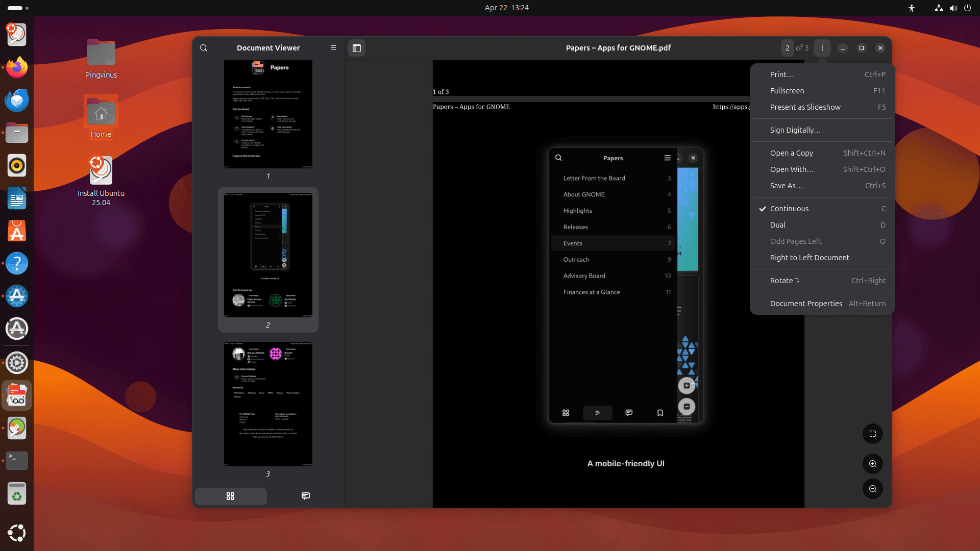Choose Open With… entry
The height and width of the screenshot is (551, 980).
point(822,169)
